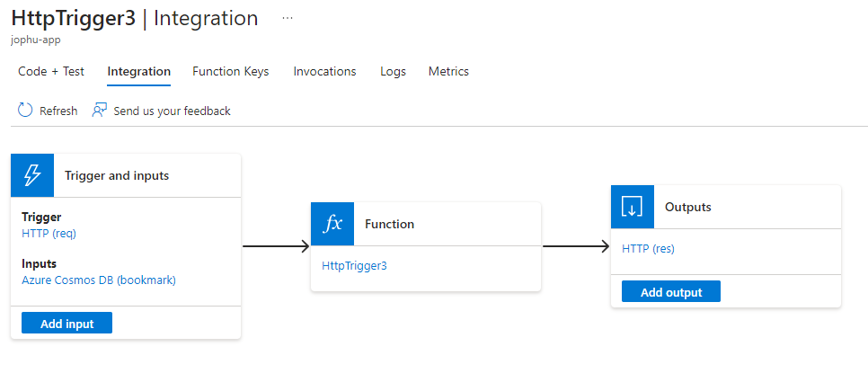Image resolution: width=868 pixels, height=391 pixels.
Task: Click the feedback person icon
Action: 100,111
